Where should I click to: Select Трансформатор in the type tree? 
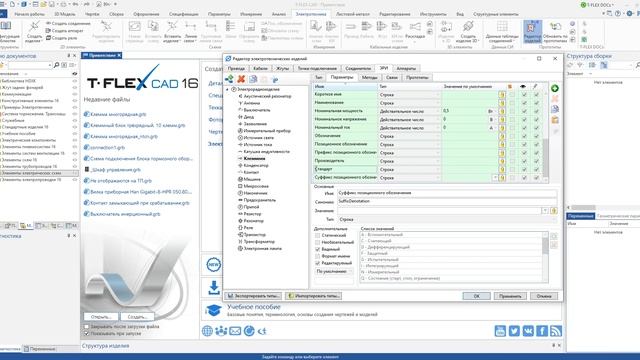(259, 242)
